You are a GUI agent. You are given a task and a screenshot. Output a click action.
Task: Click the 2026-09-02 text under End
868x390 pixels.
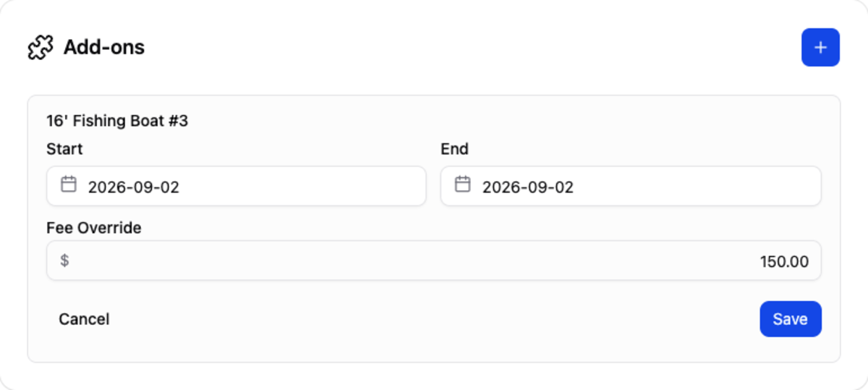click(528, 187)
